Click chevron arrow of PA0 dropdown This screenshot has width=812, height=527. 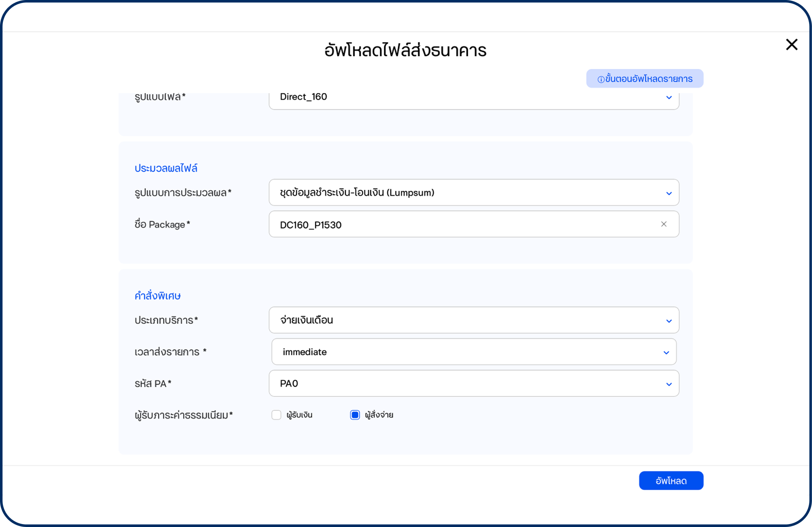coord(669,384)
